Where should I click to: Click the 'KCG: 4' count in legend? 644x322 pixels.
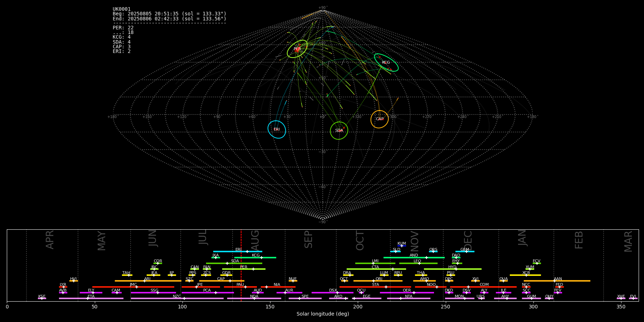tap(122, 37)
